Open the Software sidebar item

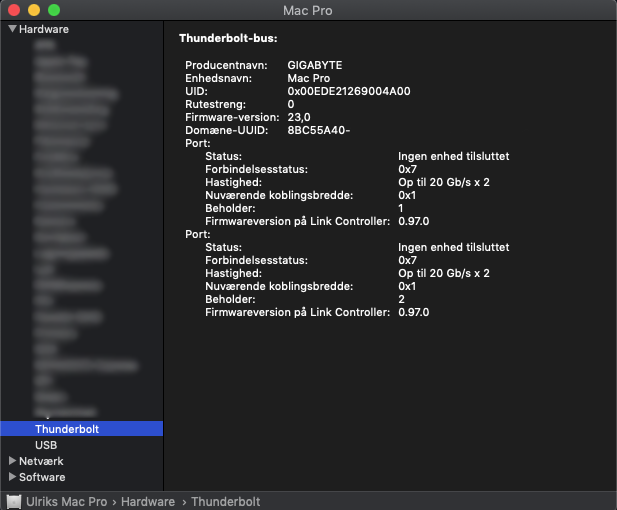coord(42,477)
